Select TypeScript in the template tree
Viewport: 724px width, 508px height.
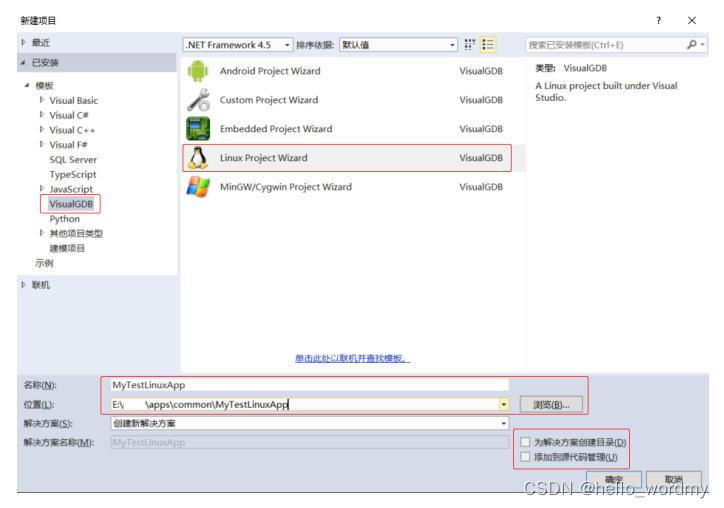[73, 175]
